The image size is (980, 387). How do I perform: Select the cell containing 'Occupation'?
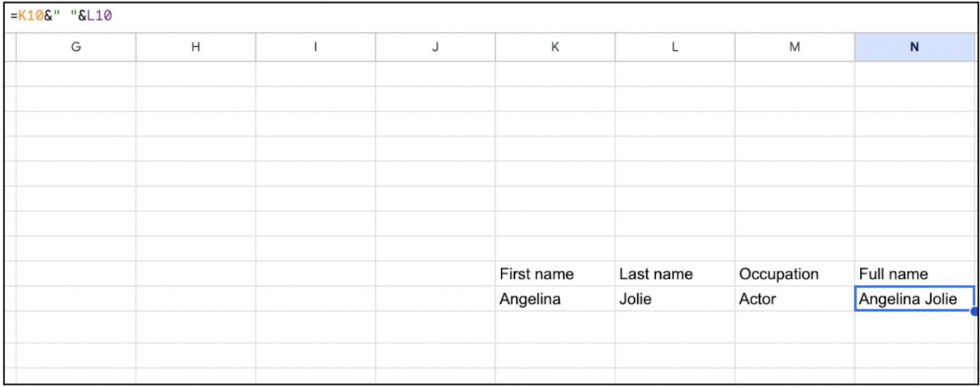(794, 273)
